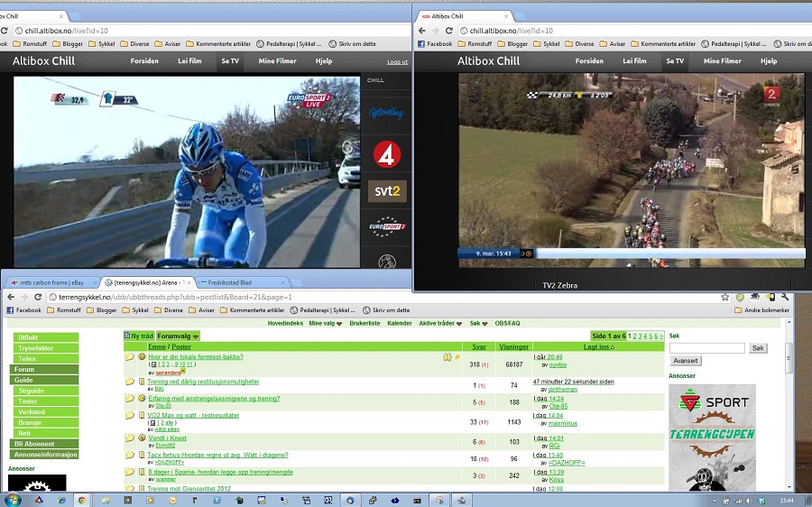The image size is (812, 507).
Task: Go to page 3 of the thread list
Action: click(x=640, y=336)
